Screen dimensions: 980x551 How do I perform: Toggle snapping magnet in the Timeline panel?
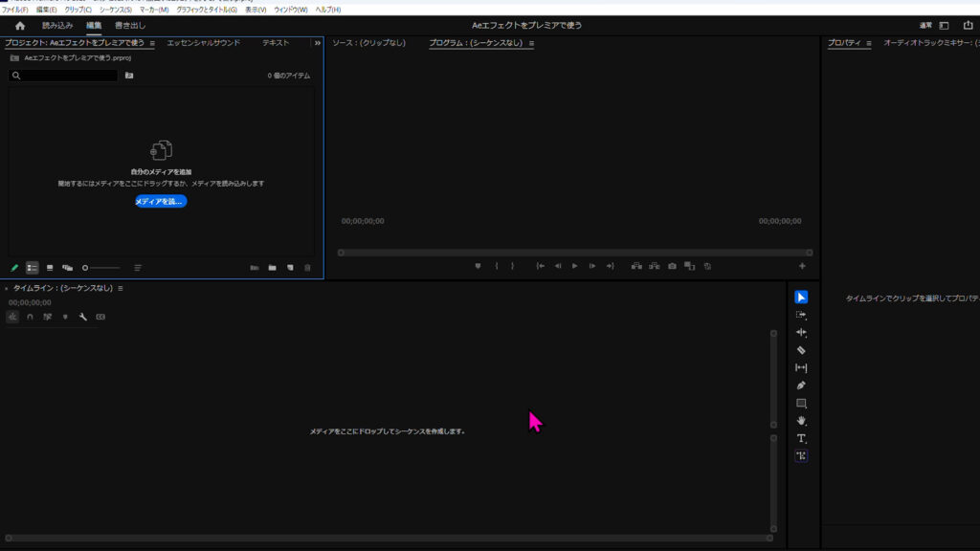point(30,317)
